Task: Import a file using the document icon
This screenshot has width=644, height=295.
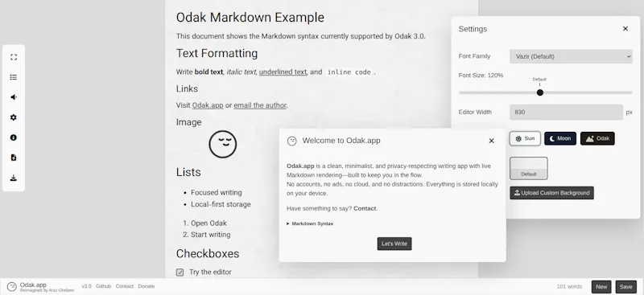Action: click(14, 158)
